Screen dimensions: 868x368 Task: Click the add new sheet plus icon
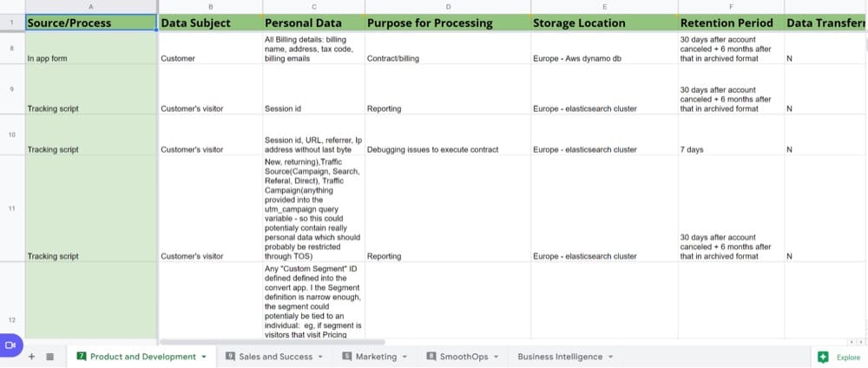[x=32, y=357]
